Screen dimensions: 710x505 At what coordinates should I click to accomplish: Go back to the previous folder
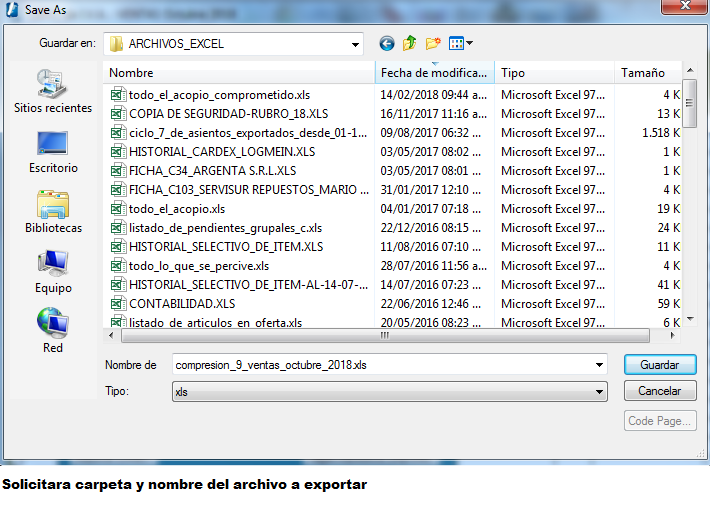tap(386, 43)
